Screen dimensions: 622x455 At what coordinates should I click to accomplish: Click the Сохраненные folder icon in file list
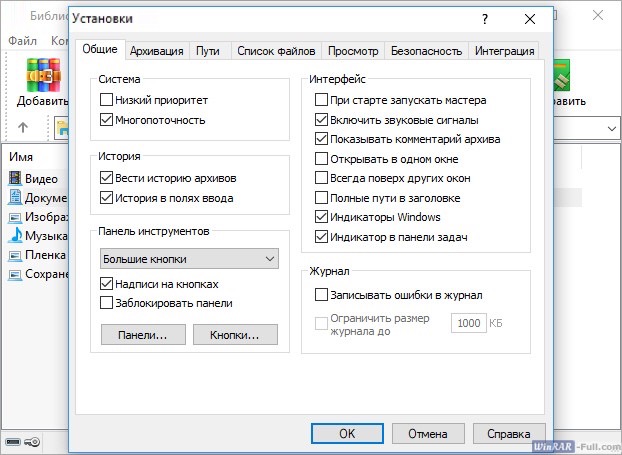tap(15, 274)
